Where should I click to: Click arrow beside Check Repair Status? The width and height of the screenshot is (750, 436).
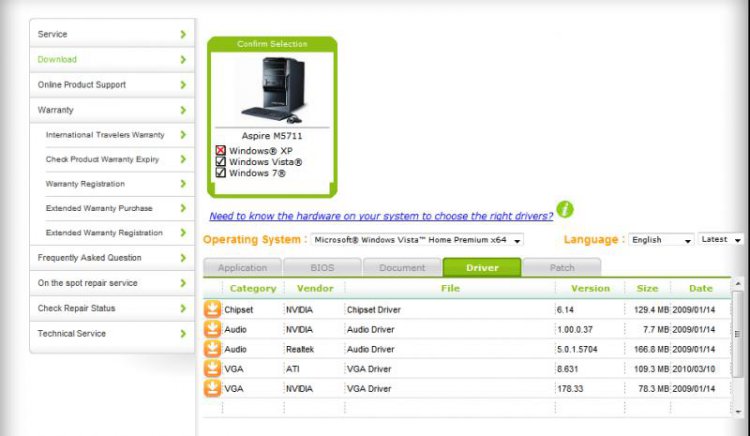coord(183,308)
